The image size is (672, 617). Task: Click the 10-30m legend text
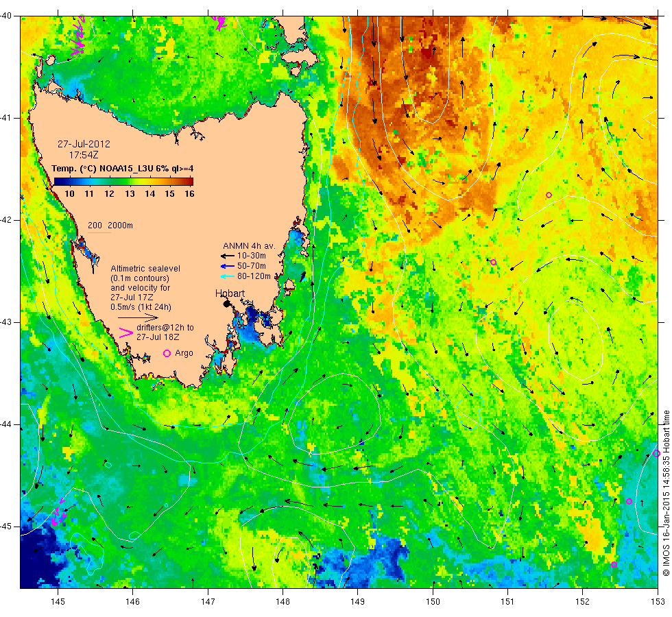[x=252, y=256]
